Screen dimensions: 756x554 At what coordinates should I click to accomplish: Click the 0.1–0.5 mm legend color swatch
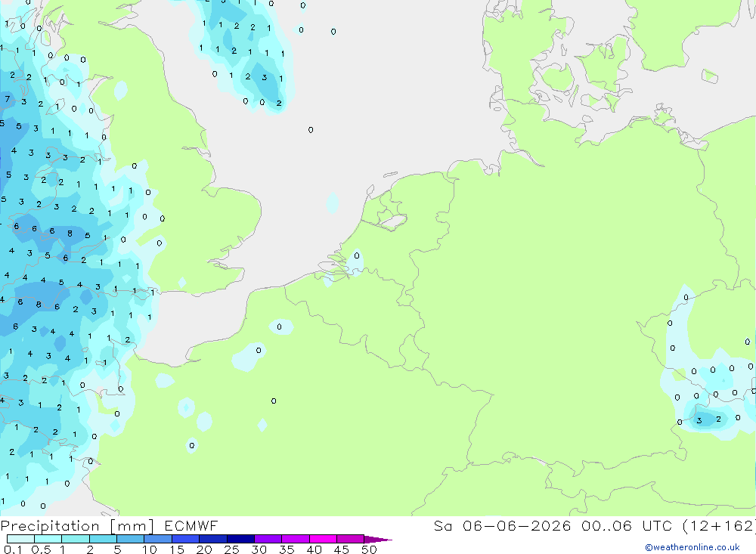[20, 539]
